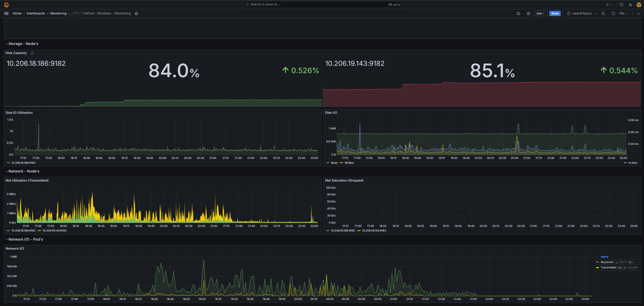Collapse the Storage - Node's row
The image size is (644, 306).
pyautogui.click(x=23, y=44)
